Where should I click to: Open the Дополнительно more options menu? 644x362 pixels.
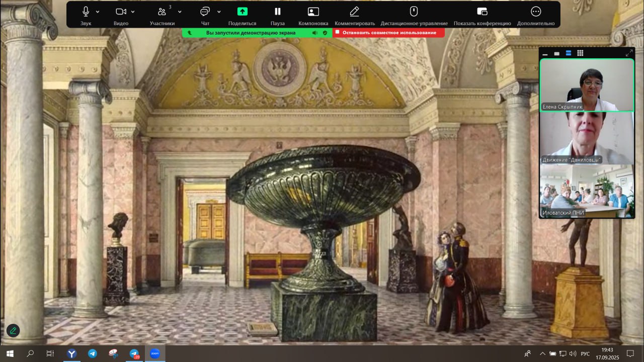tap(536, 12)
